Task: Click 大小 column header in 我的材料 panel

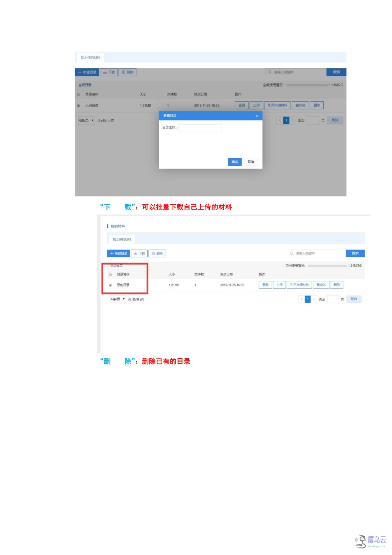Action: click(172, 274)
